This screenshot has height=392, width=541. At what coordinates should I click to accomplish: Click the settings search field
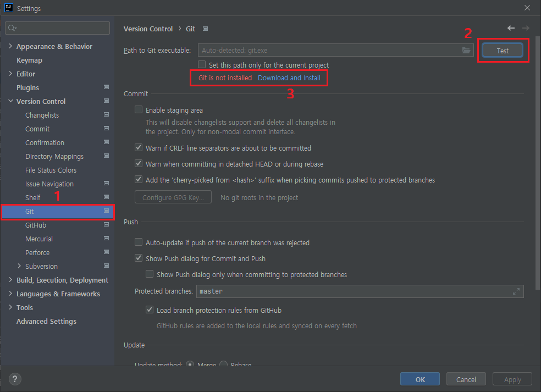57,28
